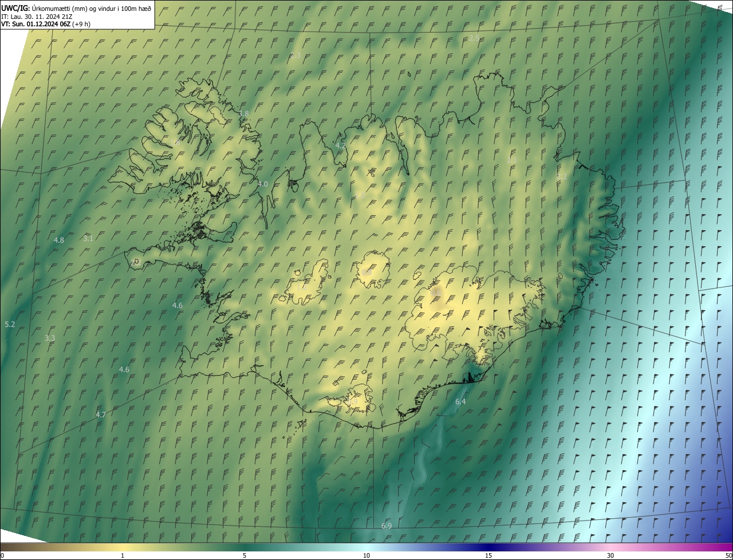This screenshot has width=733, height=560.
Task: Click the 0 tick on the color scale
Action: 2,555
